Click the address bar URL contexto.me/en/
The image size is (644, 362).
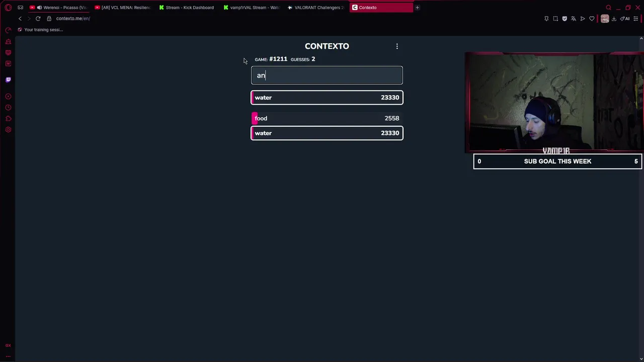point(73,19)
